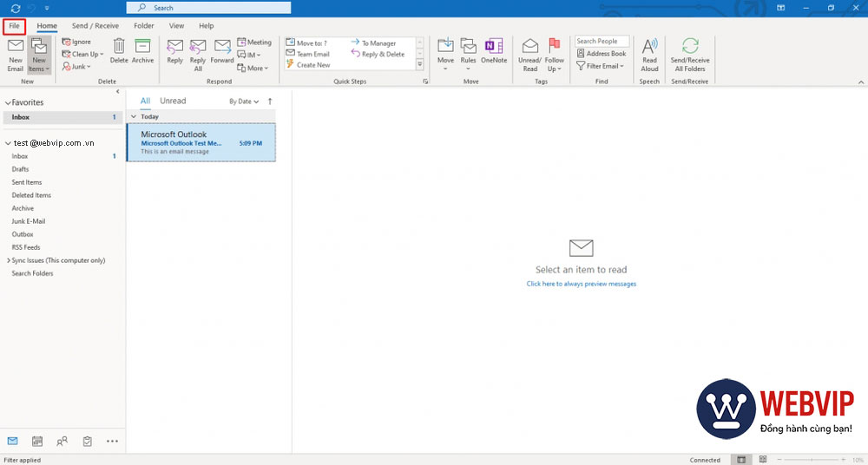Click the Ignore conversation icon
This screenshot has width=868, height=465.
point(67,42)
